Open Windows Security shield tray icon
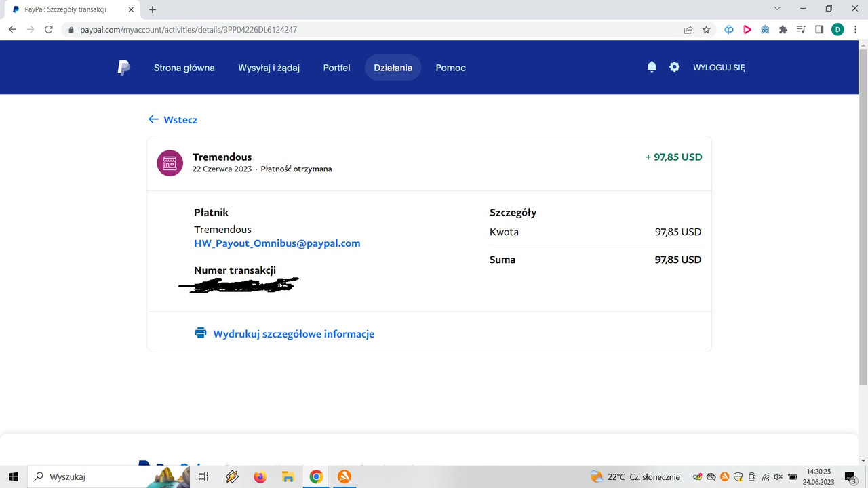This screenshot has height=488, width=868. coord(738,476)
